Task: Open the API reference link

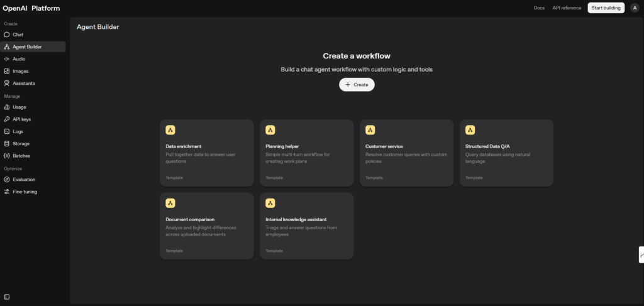Action: (567, 8)
